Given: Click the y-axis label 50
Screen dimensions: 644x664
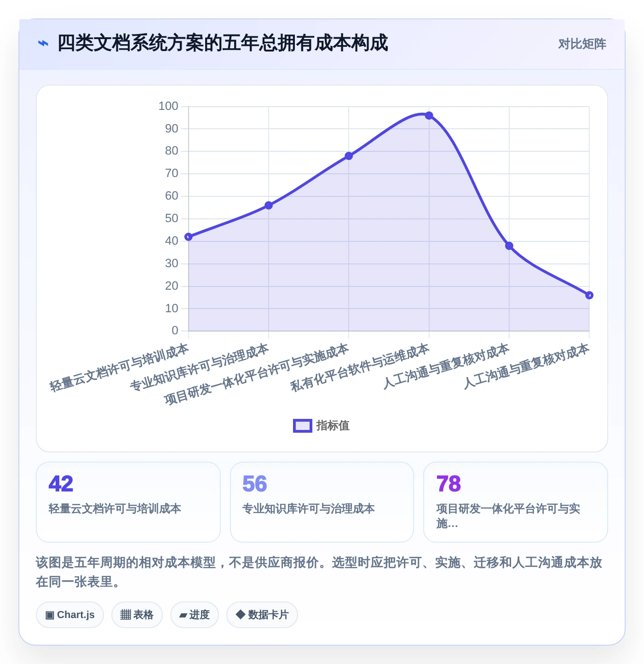Looking at the screenshot, I should [172, 218].
